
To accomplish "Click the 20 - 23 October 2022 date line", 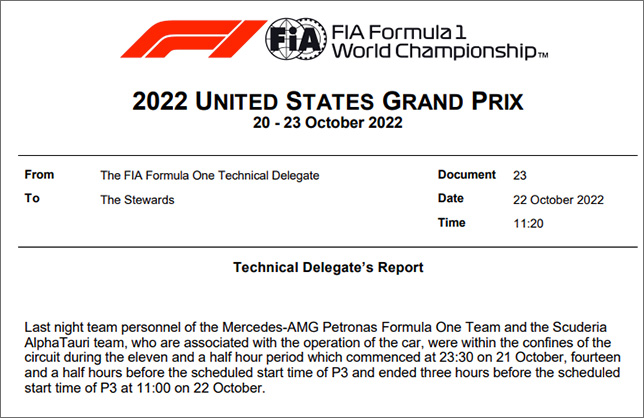I will 328,123.
